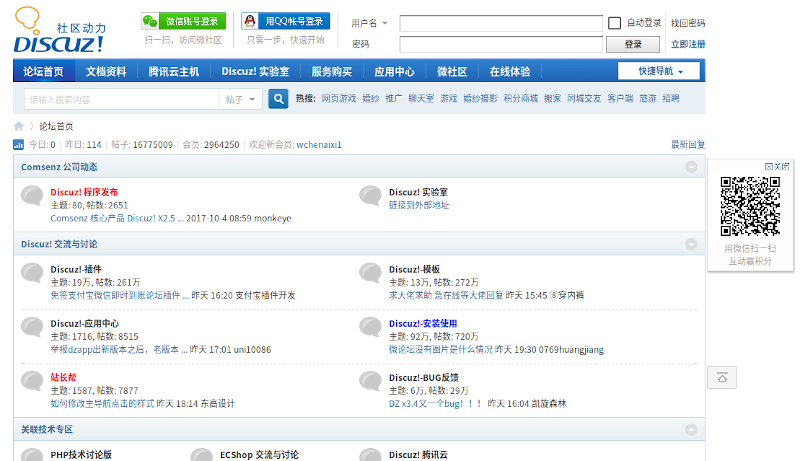Click hot search term 招聘

pyautogui.click(x=670, y=98)
